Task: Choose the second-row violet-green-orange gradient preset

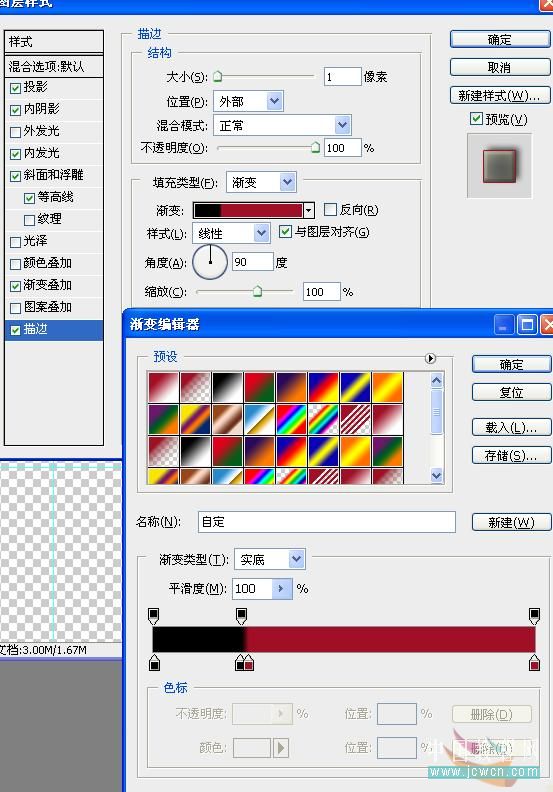Action: pyautogui.click(x=163, y=419)
